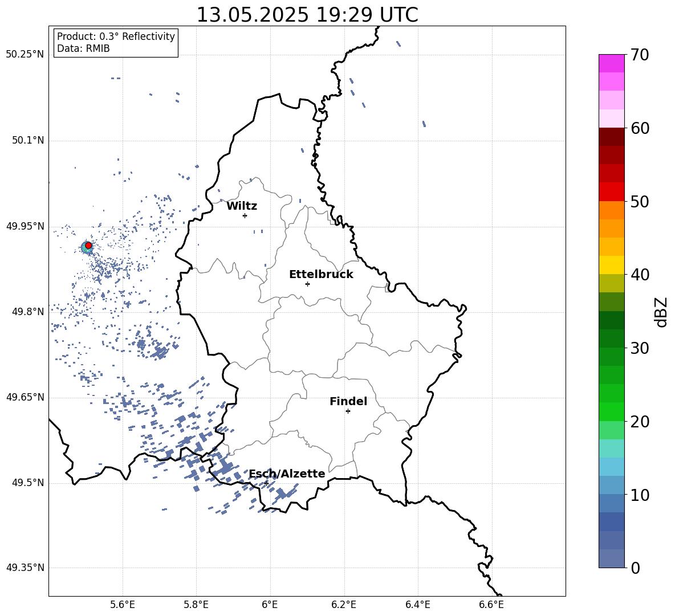Screen dimensions: 675x616
Task: Click the bright red 50 dBZ colorbar segment
Action: (611, 192)
